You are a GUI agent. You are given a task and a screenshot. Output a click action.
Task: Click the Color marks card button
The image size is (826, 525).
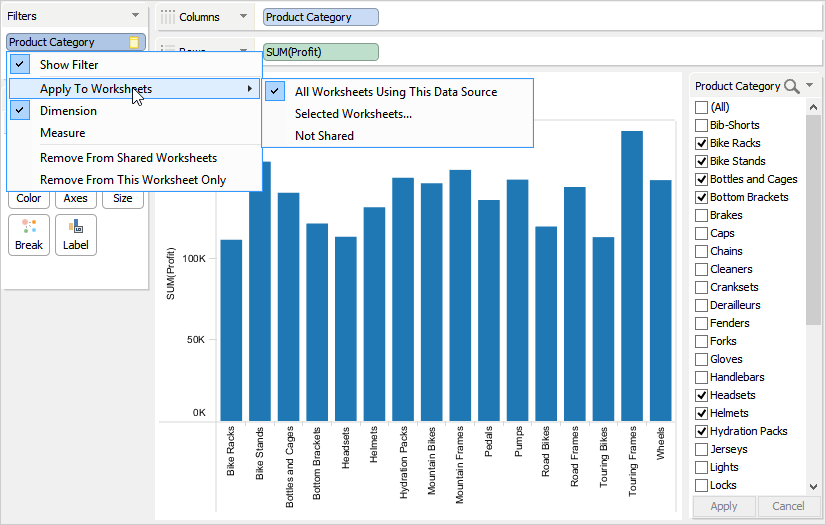point(29,199)
